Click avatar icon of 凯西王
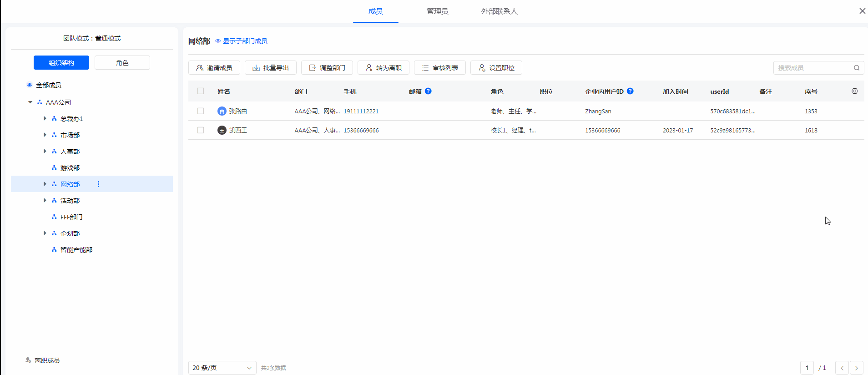 pyautogui.click(x=222, y=130)
